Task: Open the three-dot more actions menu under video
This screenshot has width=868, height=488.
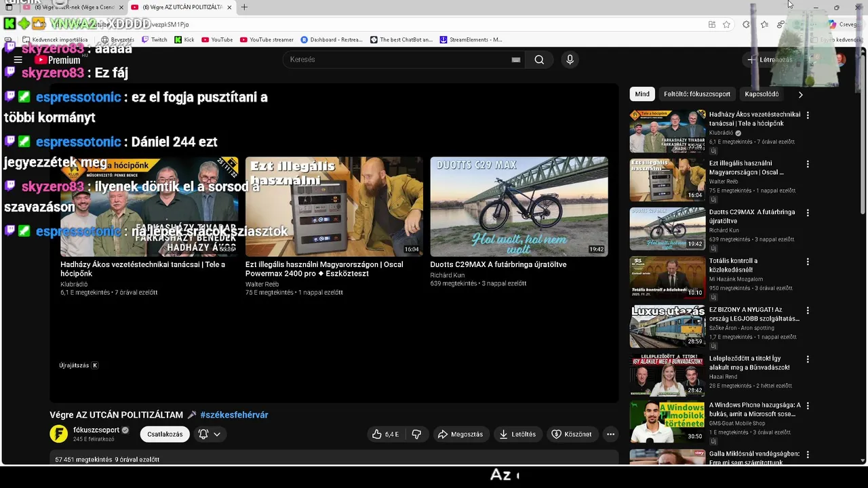Action: click(610, 434)
